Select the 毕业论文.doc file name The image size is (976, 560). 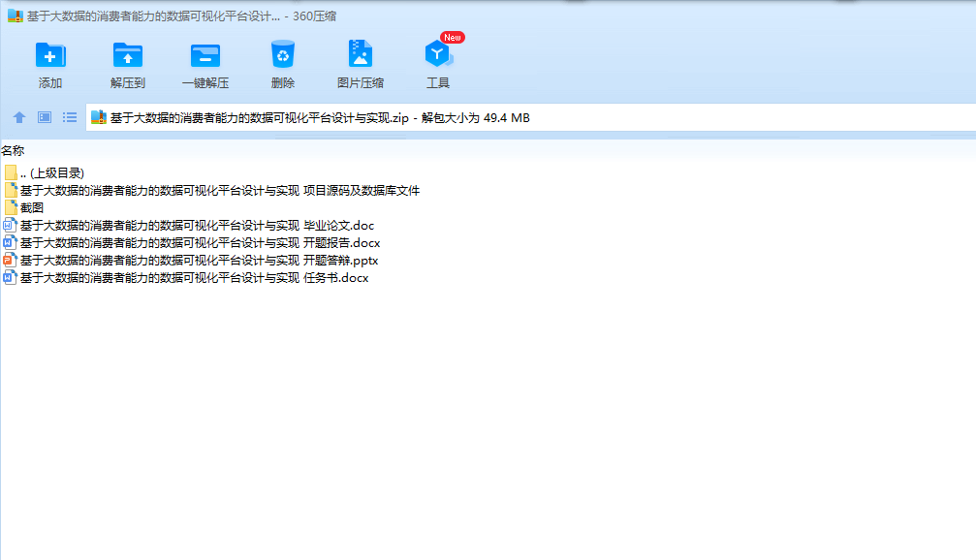click(198, 225)
